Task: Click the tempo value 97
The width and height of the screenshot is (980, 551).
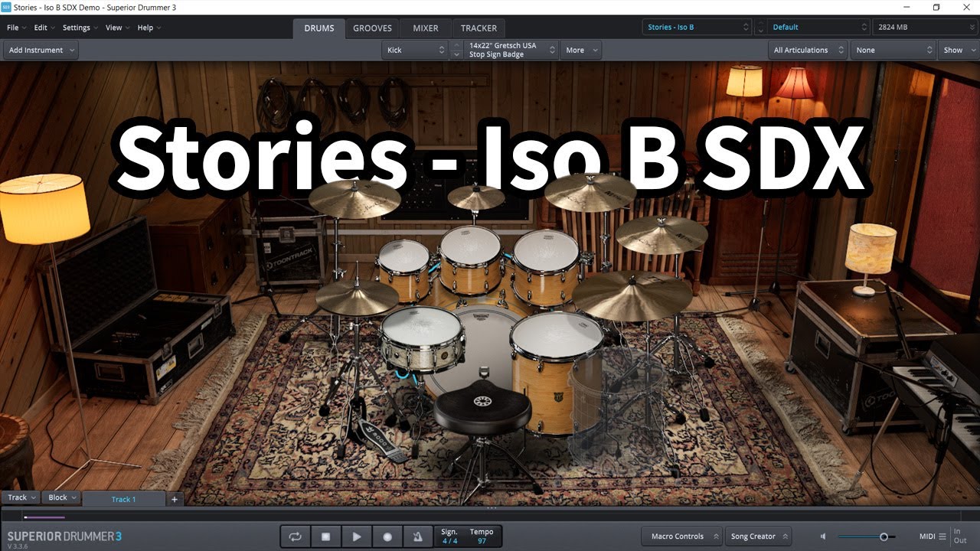Action: 482,541
